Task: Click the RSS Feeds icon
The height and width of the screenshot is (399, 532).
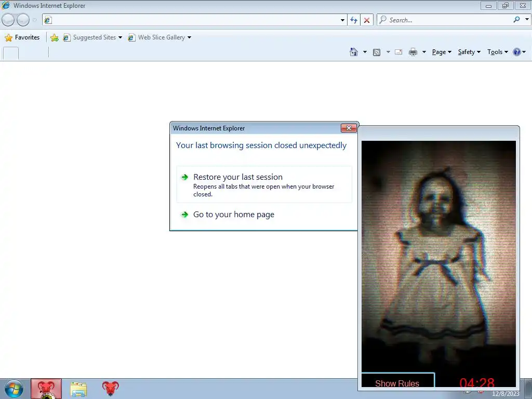Action: pos(377,52)
